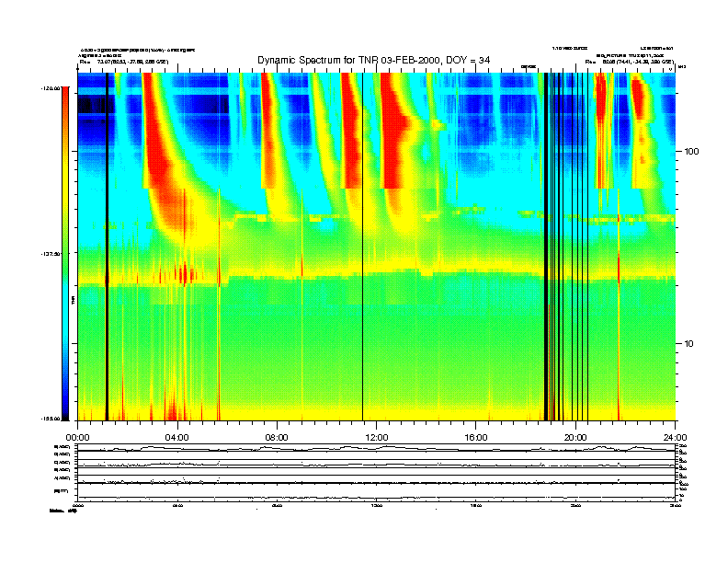Click the 12:00 time axis label
Viewport: 728px width, 563px height.
click(x=377, y=438)
